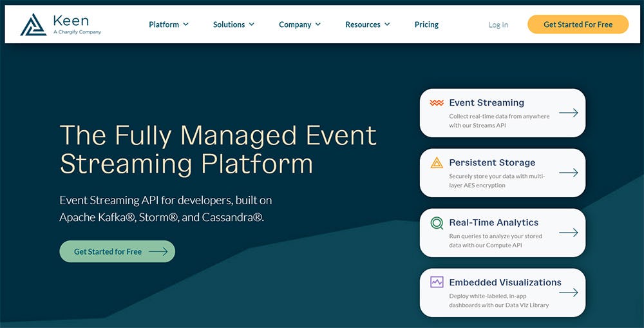The width and height of the screenshot is (644, 328).
Task: Expand the Platform menu chevron
Action: tap(185, 24)
